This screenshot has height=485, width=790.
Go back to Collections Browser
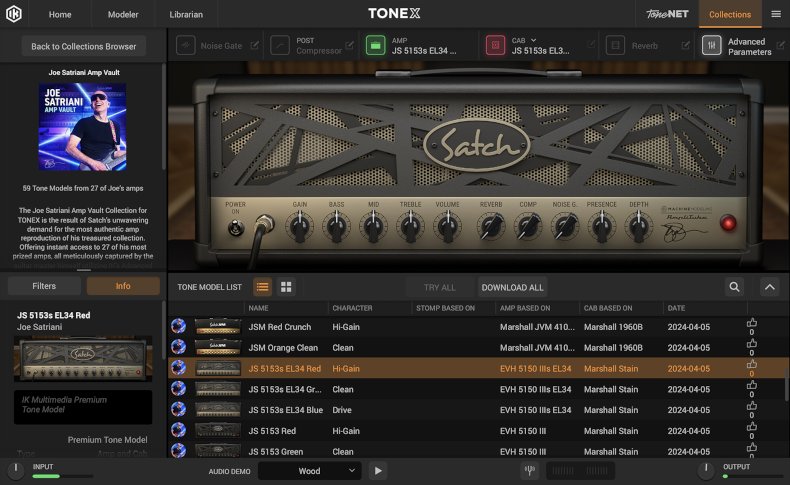point(84,46)
